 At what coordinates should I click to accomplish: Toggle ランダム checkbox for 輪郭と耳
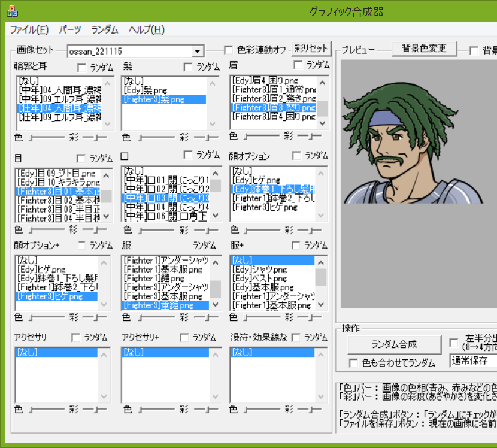(x=82, y=68)
